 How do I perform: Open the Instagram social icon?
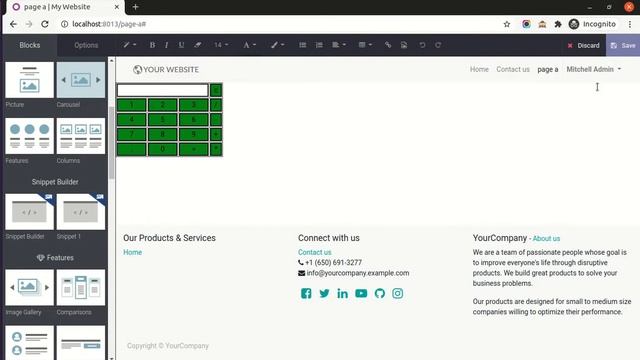398,293
